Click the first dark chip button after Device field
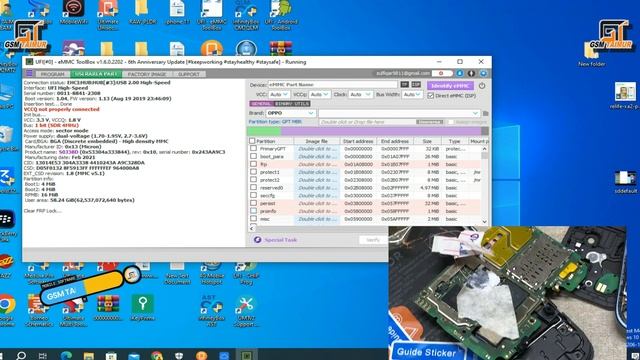 [404, 84]
